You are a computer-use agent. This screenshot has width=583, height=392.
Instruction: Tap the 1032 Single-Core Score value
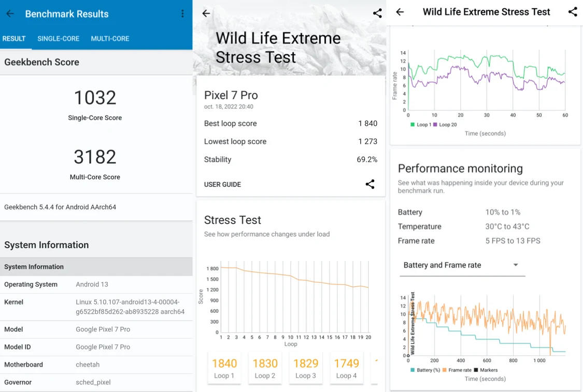pyautogui.click(x=95, y=98)
